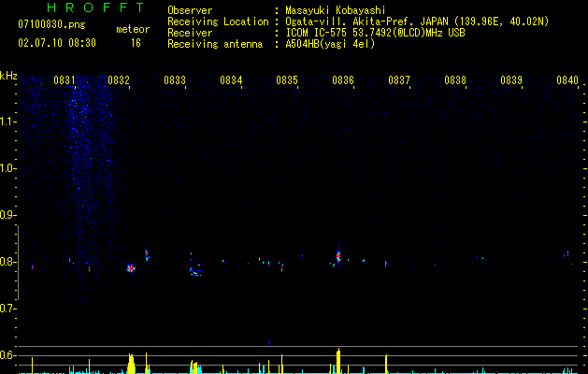Viewport: 588px width, 374px height.
Task: Click the tallest yellow intensity bar near 0836
Action: point(338,361)
